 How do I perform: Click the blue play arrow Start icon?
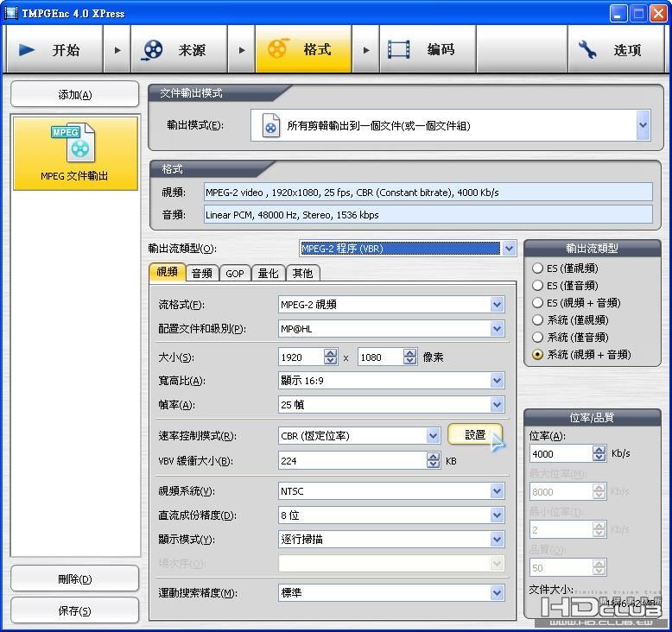(x=27, y=50)
